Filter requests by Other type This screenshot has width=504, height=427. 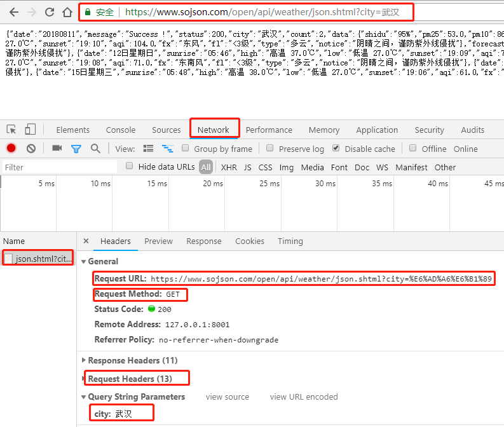click(x=445, y=167)
